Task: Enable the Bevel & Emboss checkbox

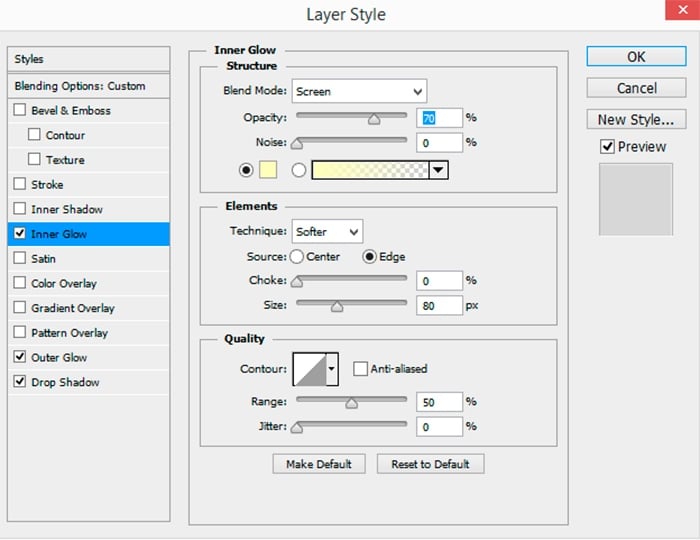Action: (x=20, y=111)
